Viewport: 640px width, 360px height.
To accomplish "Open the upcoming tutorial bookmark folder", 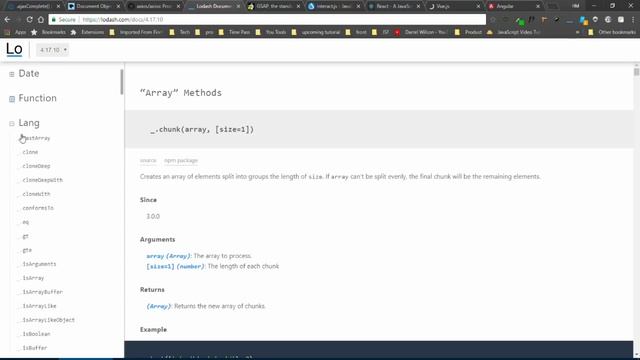I will coord(316,32).
